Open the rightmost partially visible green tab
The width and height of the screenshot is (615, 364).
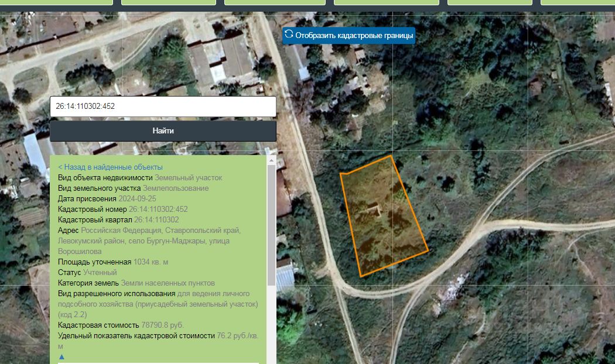click(578, 2)
